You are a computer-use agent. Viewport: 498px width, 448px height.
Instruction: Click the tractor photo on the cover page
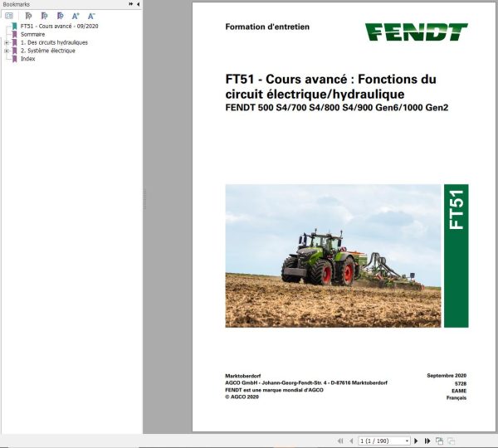pos(333,256)
